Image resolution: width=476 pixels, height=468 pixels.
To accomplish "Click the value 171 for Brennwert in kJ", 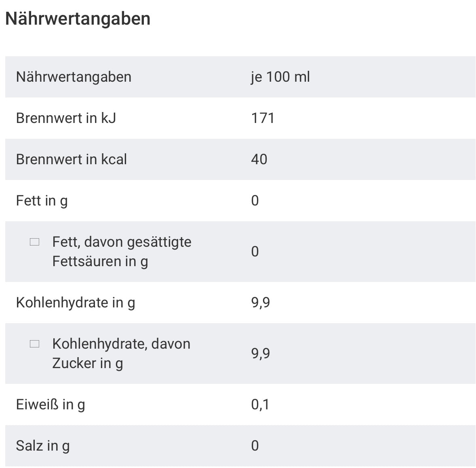I will coord(263,118).
